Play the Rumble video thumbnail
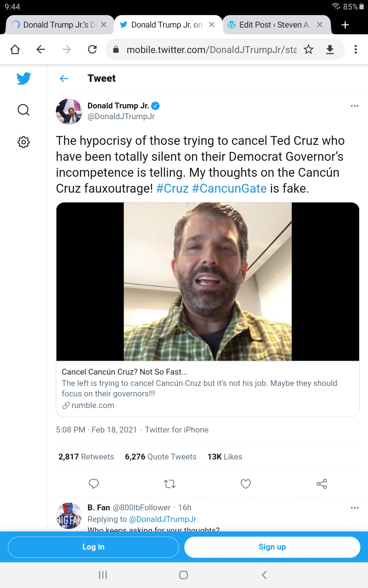Viewport: 368px width, 588px height. coord(208,281)
